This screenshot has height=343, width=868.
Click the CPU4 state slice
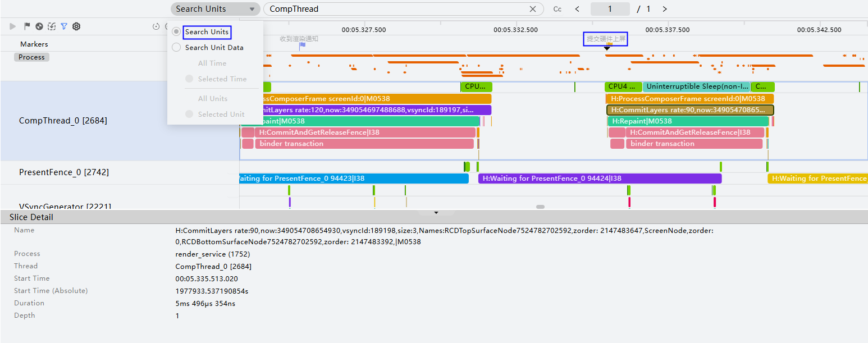tap(623, 86)
